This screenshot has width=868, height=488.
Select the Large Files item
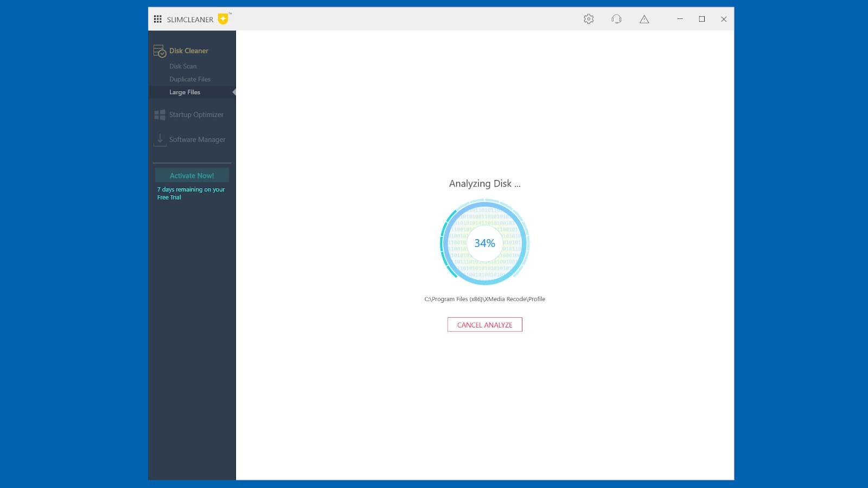pyautogui.click(x=192, y=92)
